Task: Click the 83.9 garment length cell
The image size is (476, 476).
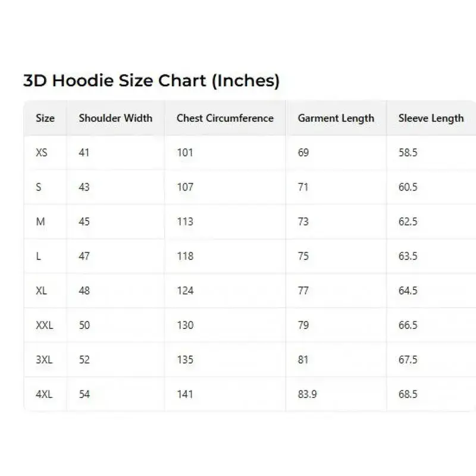Action: 307,394
